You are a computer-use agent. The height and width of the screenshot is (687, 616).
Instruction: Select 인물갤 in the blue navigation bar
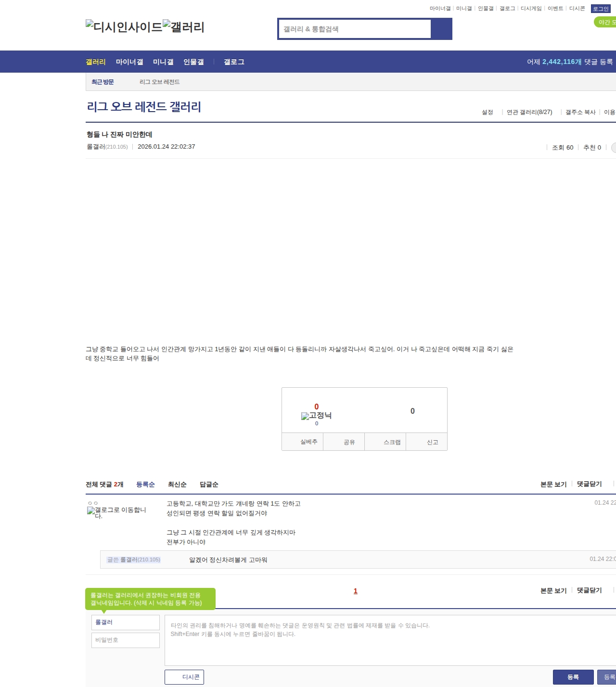[x=193, y=62]
